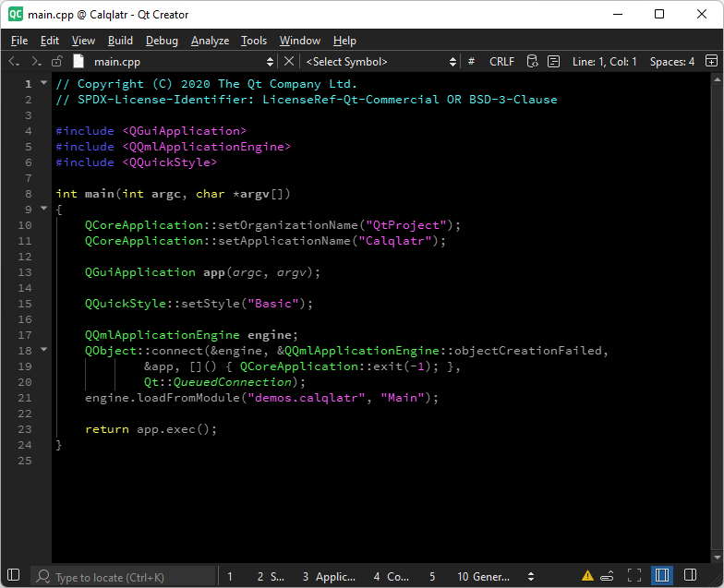Open output pane 1 in status bar
Viewport: 724px width, 588px height.
pyautogui.click(x=230, y=576)
